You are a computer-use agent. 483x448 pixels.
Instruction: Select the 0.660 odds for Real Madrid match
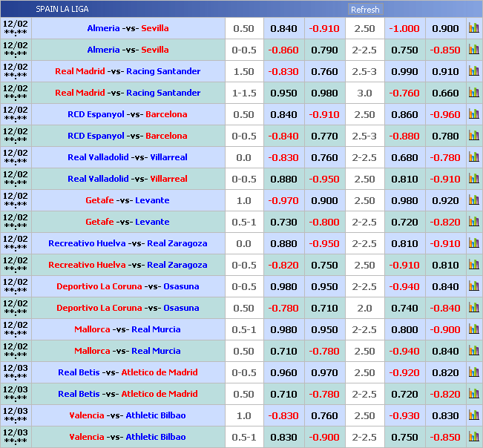click(x=445, y=93)
